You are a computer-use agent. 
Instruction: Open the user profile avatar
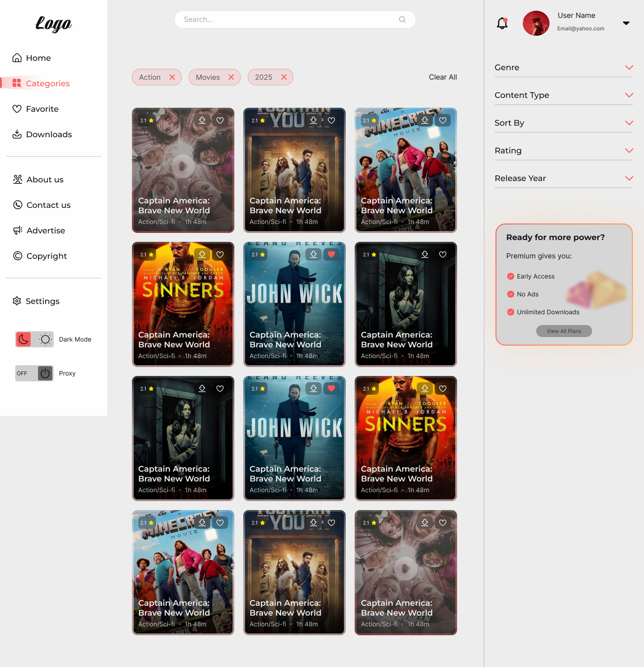536,23
